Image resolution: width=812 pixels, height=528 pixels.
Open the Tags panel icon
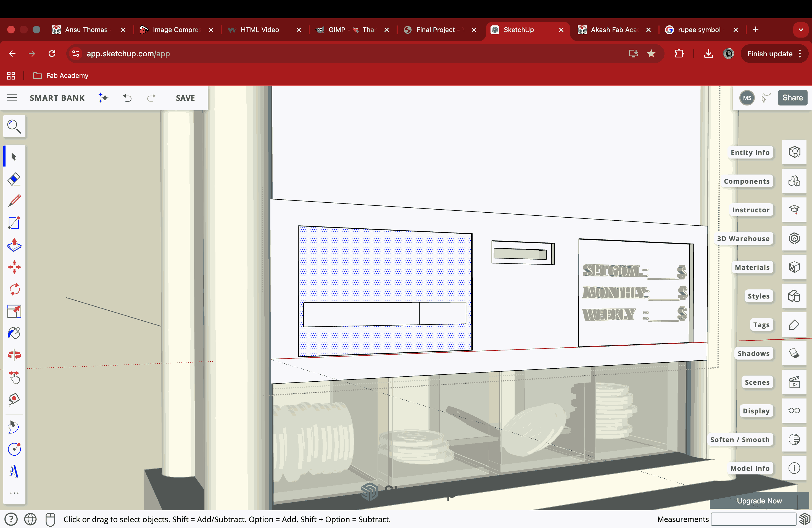(x=794, y=325)
